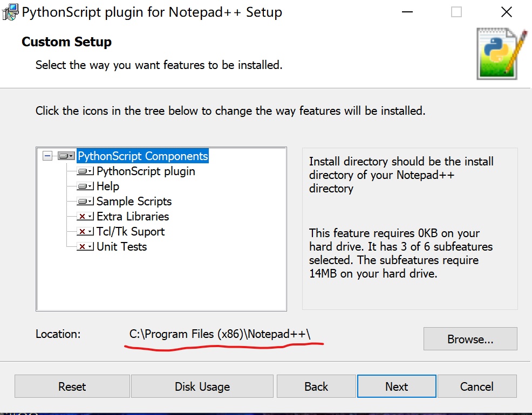The height and width of the screenshot is (415, 532).
Task: Click the Next button
Action: (x=396, y=386)
